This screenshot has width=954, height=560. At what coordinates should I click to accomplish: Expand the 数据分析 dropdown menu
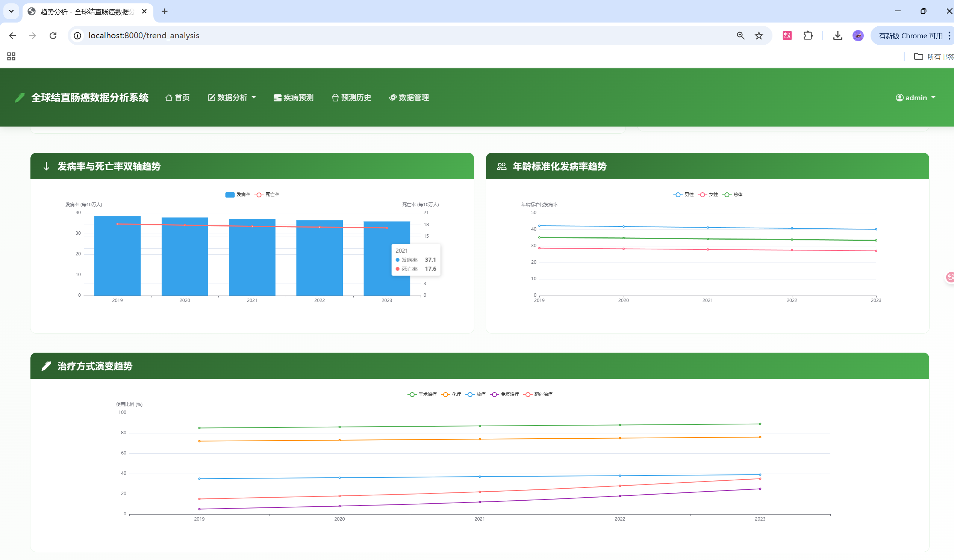(x=232, y=98)
